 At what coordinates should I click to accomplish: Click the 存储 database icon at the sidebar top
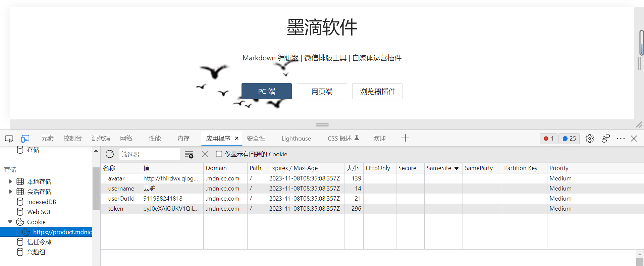(x=20, y=150)
